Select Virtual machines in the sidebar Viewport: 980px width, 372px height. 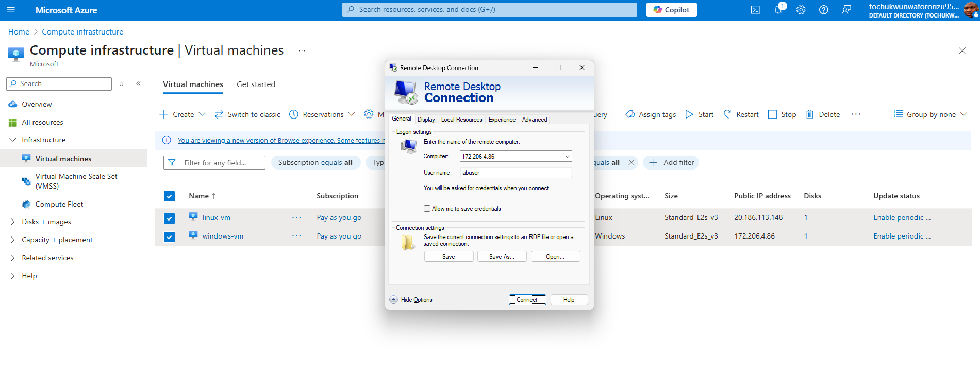pyautogui.click(x=74, y=159)
